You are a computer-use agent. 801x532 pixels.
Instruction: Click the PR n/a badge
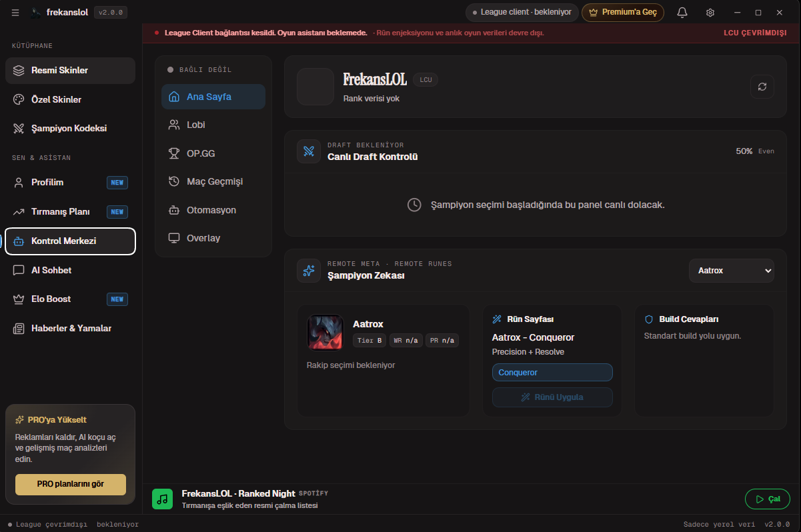pyautogui.click(x=442, y=341)
